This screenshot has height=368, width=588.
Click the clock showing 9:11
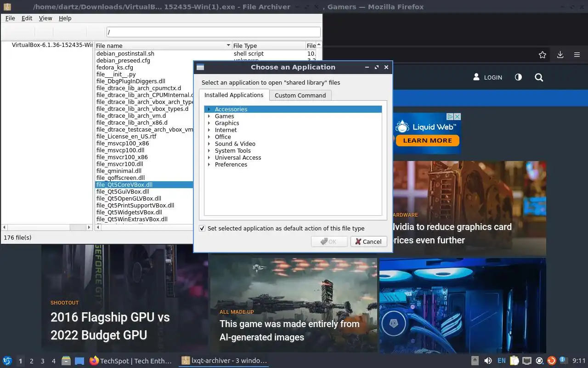(x=579, y=361)
